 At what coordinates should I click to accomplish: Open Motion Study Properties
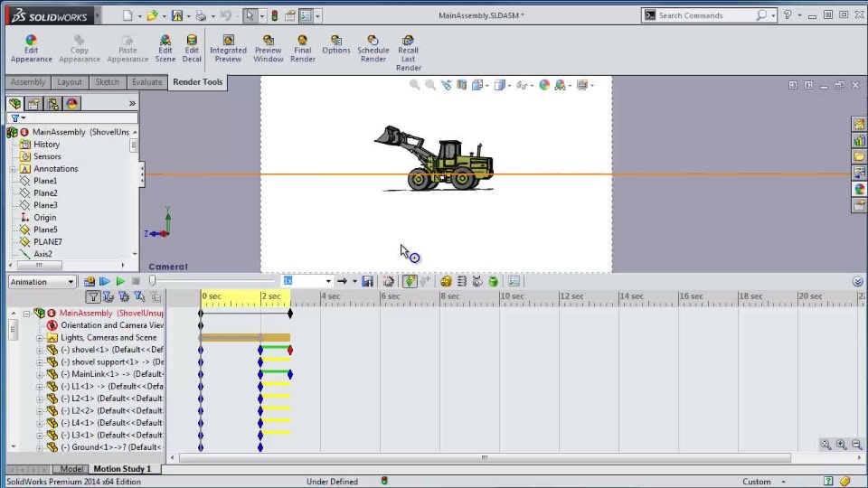click(514, 281)
